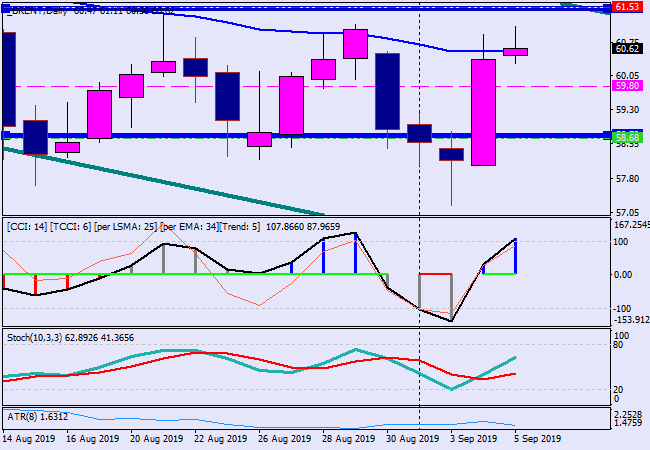Click the latest small pink candle body
The image size is (650, 450).
515,51
